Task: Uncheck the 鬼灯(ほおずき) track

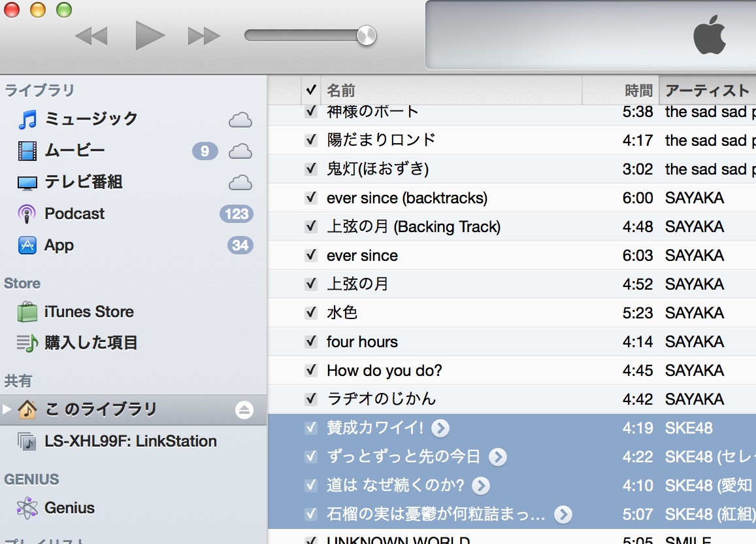Action: [x=311, y=169]
